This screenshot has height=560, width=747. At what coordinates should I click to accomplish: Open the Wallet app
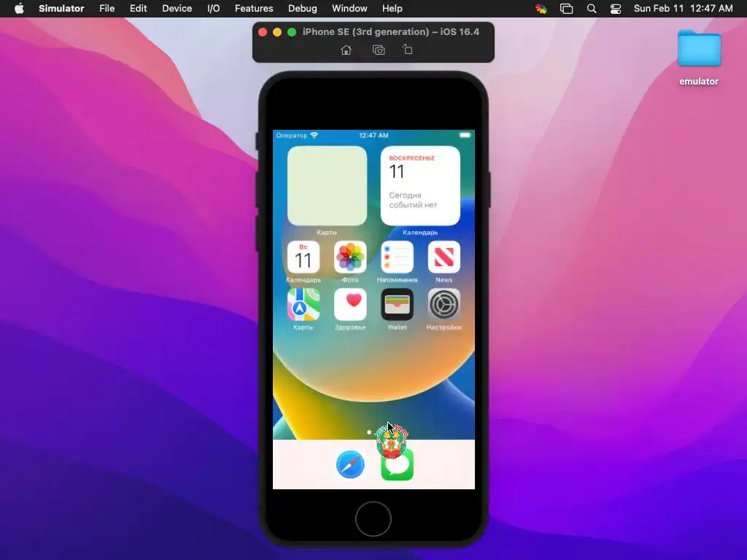(398, 304)
